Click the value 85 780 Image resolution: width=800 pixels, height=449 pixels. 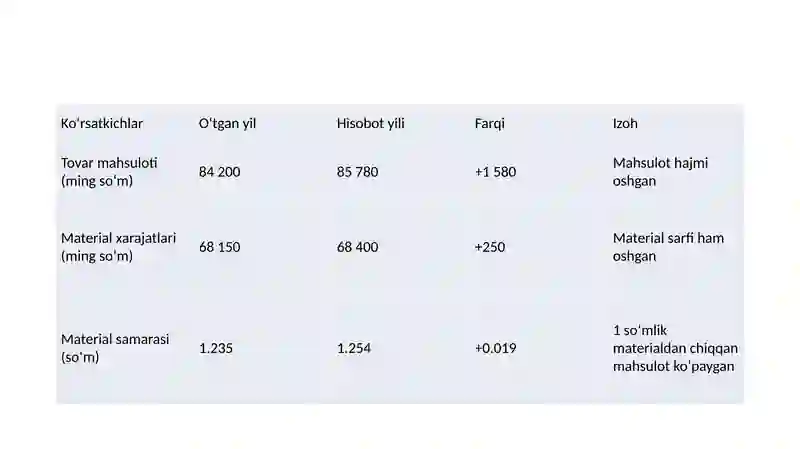[357, 172]
